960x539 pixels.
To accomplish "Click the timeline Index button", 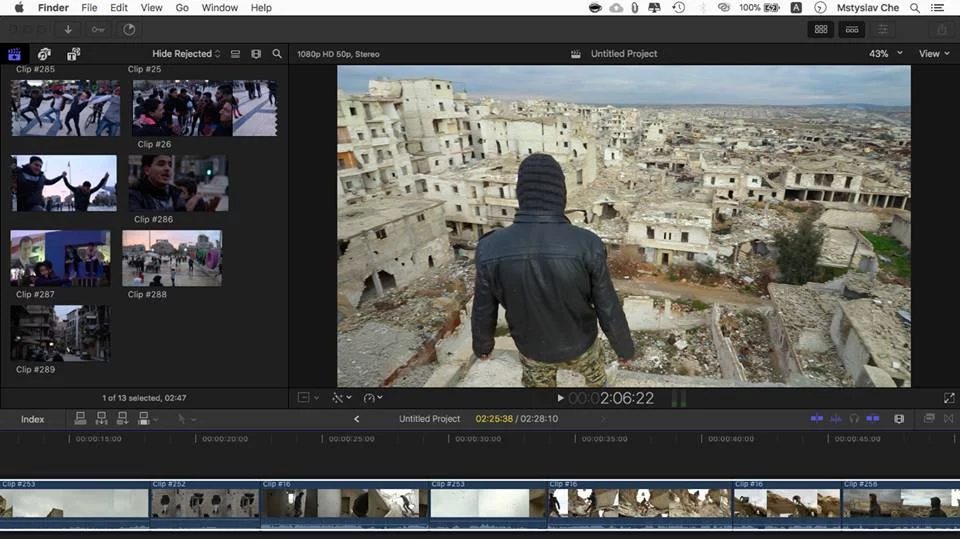I will tap(33, 419).
